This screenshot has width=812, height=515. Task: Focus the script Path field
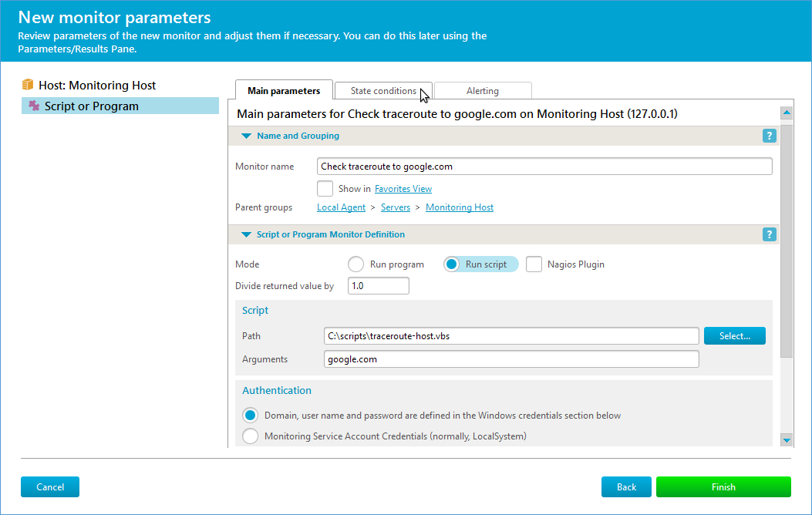(511, 336)
